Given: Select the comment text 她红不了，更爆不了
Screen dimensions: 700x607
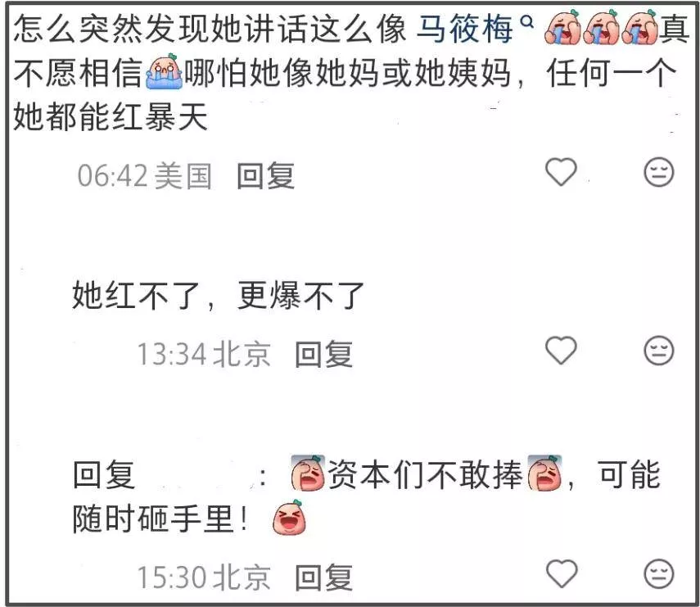Looking at the screenshot, I should pos(219,296).
